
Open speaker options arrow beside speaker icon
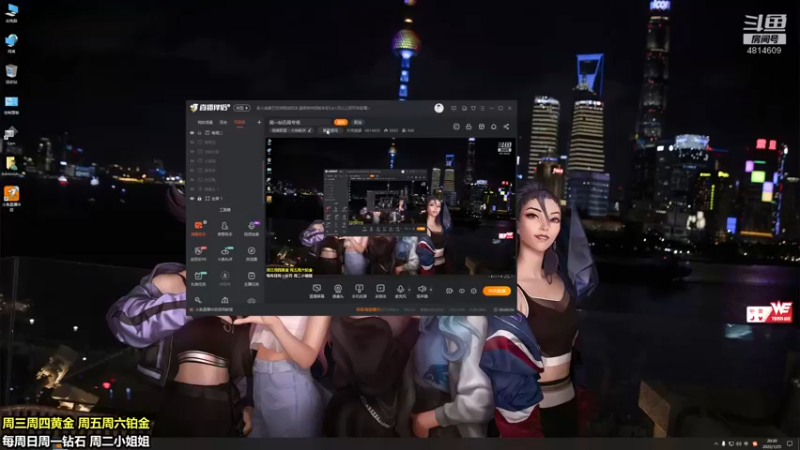click(x=431, y=290)
